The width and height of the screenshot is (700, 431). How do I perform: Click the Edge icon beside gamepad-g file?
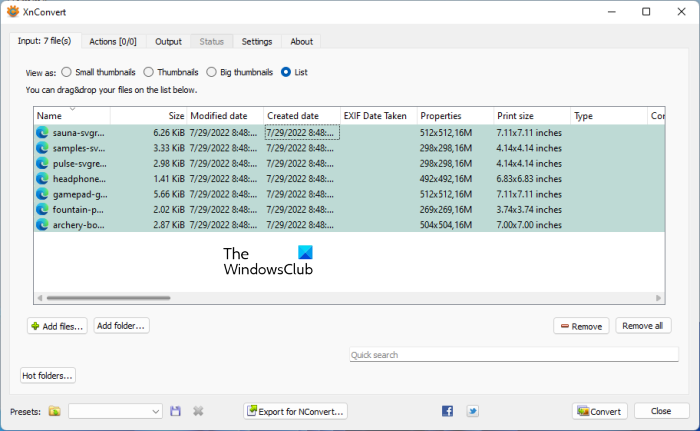[x=42, y=194]
